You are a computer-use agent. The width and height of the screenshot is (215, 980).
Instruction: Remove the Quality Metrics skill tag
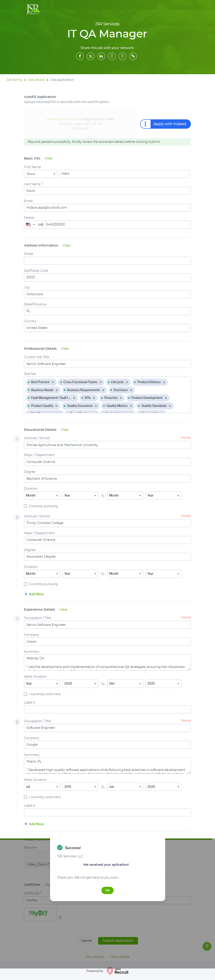pos(131,406)
